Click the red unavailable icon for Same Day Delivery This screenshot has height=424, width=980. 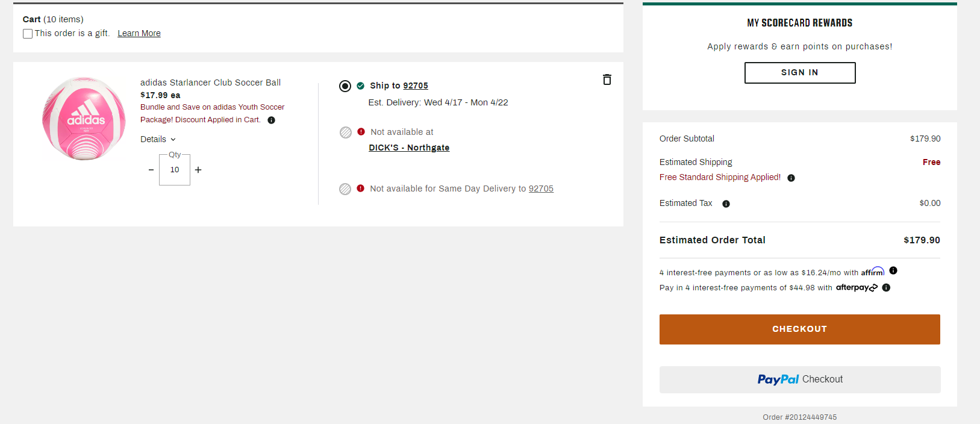[x=360, y=188]
